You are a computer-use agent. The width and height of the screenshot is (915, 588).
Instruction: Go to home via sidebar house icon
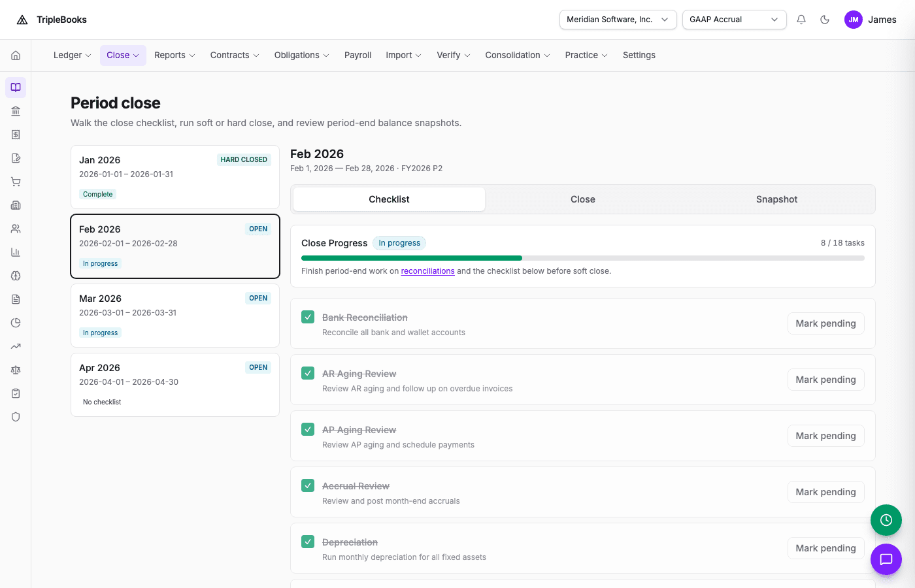click(x=16, y=56)
